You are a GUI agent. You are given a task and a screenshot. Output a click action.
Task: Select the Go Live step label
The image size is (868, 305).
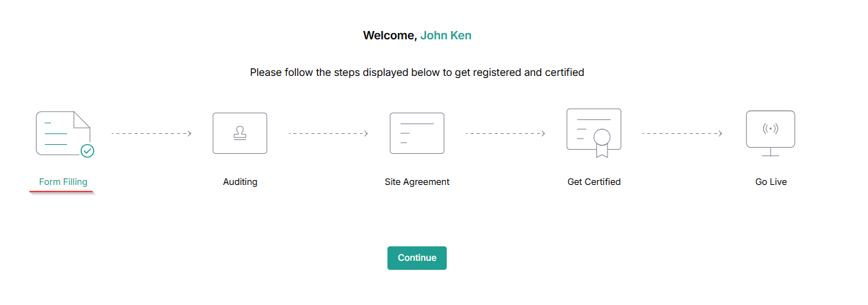pyautogui.click(x=771, y=182)
